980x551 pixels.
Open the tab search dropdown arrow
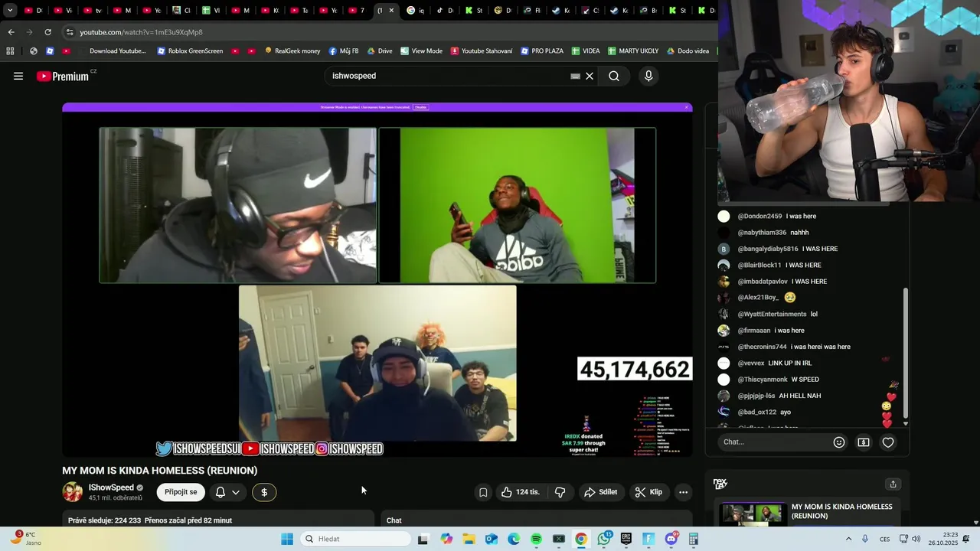click(x=10, y=11)
